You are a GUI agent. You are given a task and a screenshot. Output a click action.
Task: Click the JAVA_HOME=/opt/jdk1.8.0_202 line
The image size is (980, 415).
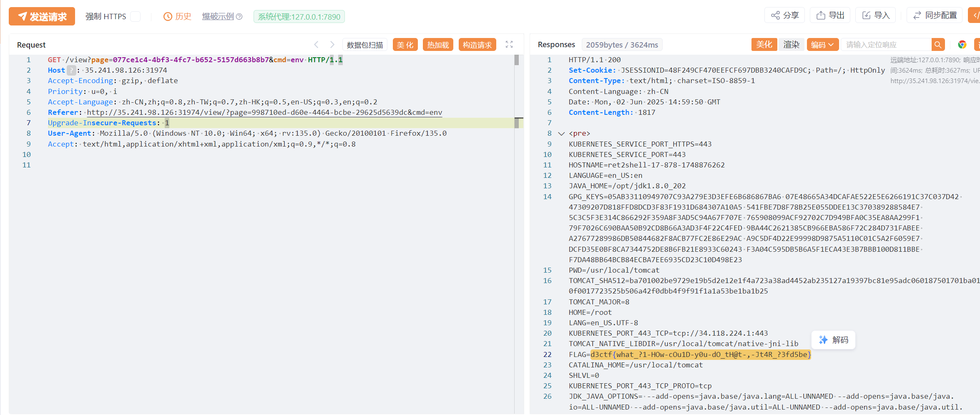[627, 186]
